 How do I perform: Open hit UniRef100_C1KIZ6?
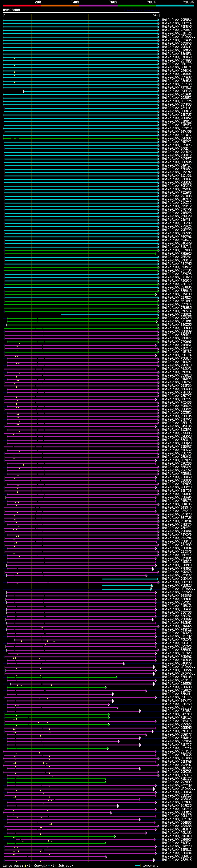click(x=177, y=33)
